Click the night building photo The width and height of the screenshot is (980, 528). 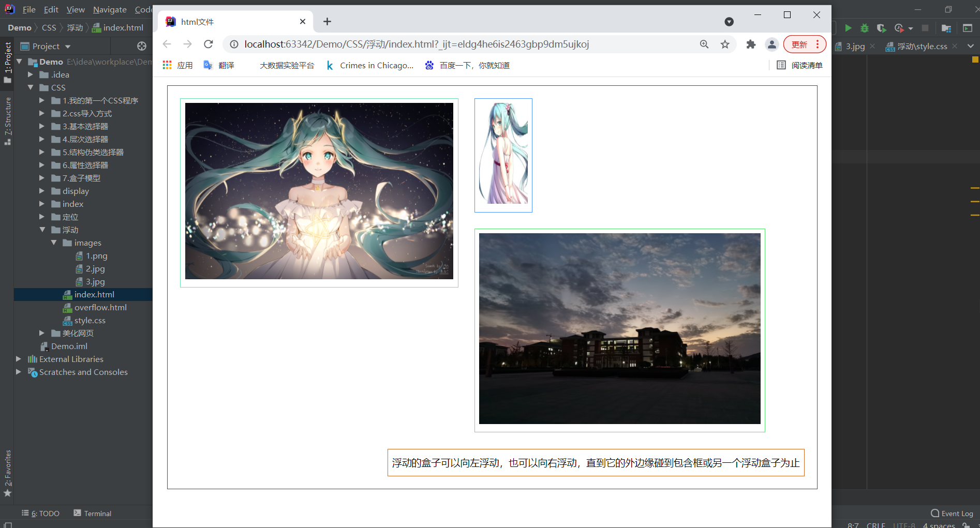tap(620, 328)
